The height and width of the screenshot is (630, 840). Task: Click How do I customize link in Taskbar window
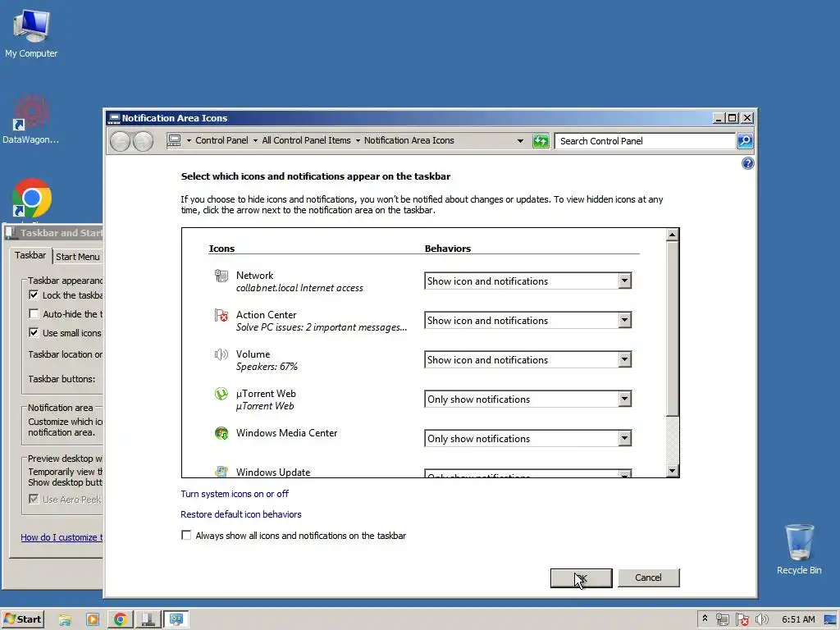(61, 537)
